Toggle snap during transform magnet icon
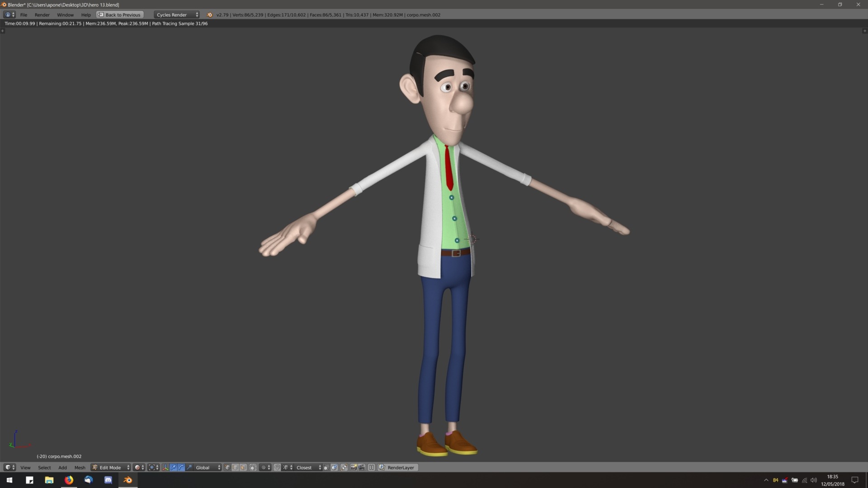Viewport: 868px width, 488px height. click(x=277, y=468)
